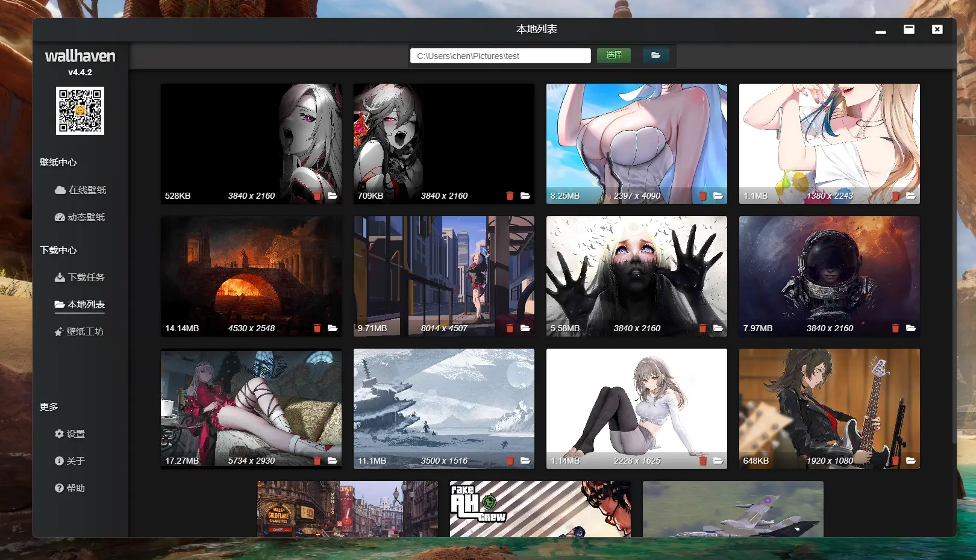Maximize the wallhaven window
The width and height of the screenshot is (976, 560).
909,29
